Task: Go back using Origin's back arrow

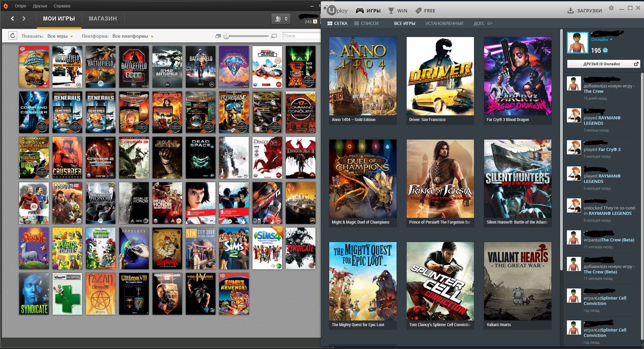Action: (x=12, y=18)
